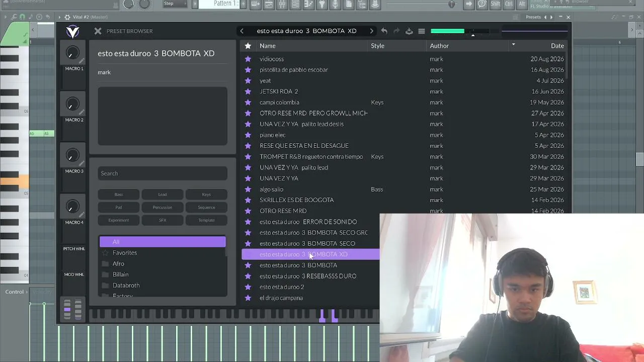This screenshot has height=362, width=644.
Task: Click next preset arrow in FL plugin title bar
Action: click(551, 17)
